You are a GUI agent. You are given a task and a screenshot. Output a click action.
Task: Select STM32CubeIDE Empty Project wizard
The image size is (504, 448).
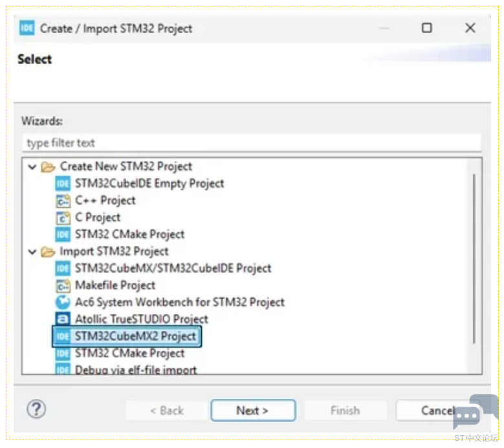[x=149, y=184]
